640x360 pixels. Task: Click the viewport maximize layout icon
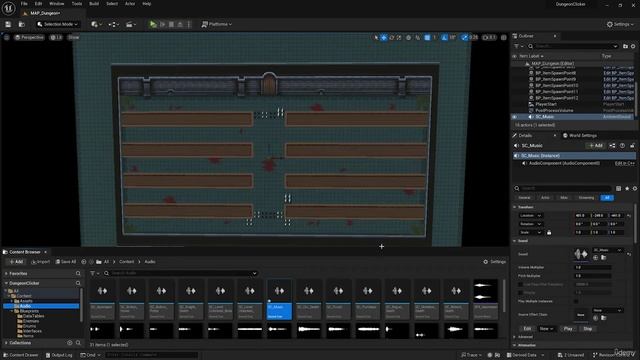pos(504,38)
